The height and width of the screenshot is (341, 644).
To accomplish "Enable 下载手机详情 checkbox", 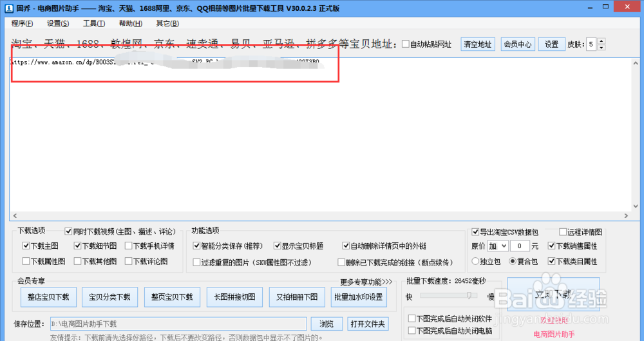I will (129, 246).
